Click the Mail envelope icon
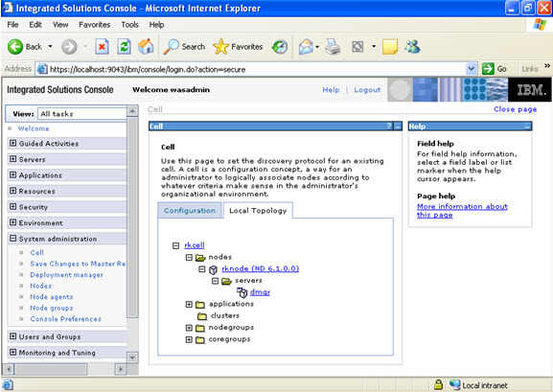The width and height of the screenshot is (553, 392). point(306,47)
